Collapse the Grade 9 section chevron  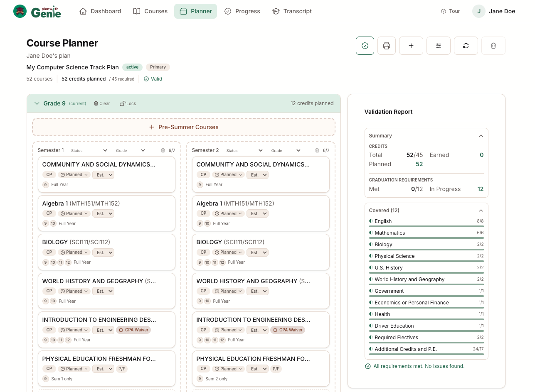pyautogui.click(x=37, y=103)
